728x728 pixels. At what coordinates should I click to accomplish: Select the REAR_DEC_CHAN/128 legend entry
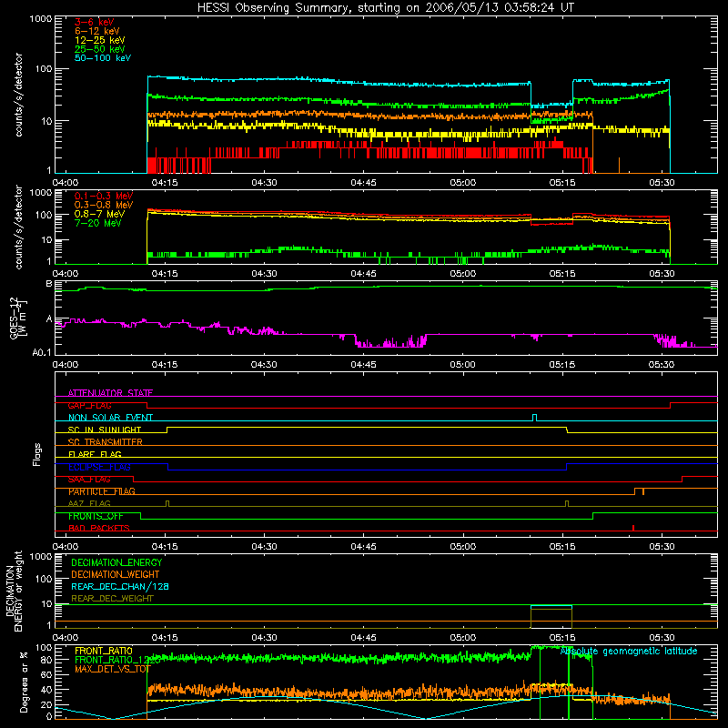tap(120, 587)
